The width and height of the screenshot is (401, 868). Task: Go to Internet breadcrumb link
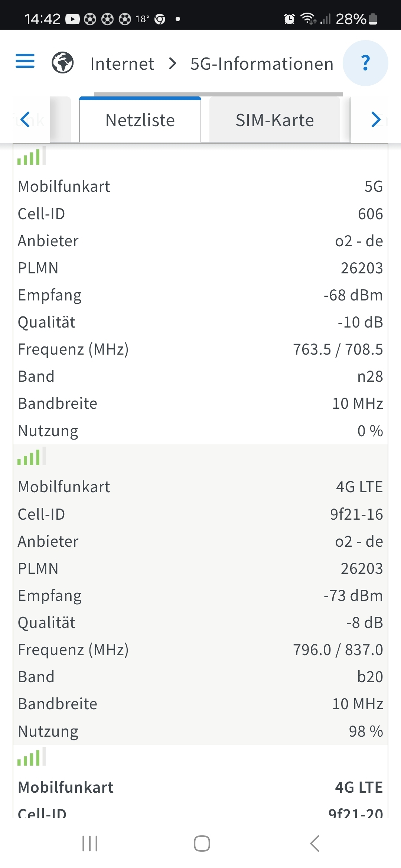[x=123, y=64]
